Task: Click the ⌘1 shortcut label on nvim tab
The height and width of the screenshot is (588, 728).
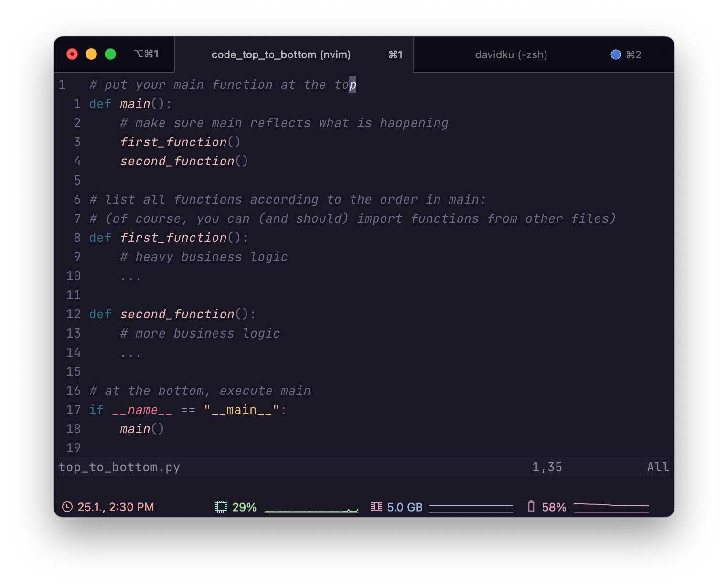Action: (x=396, y=54)
